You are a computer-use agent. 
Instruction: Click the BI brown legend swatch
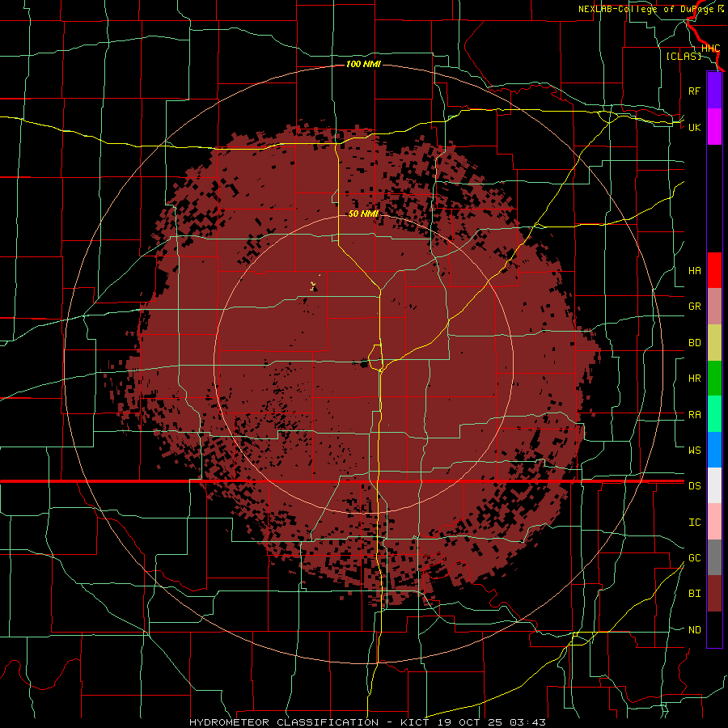coord(714,594)
